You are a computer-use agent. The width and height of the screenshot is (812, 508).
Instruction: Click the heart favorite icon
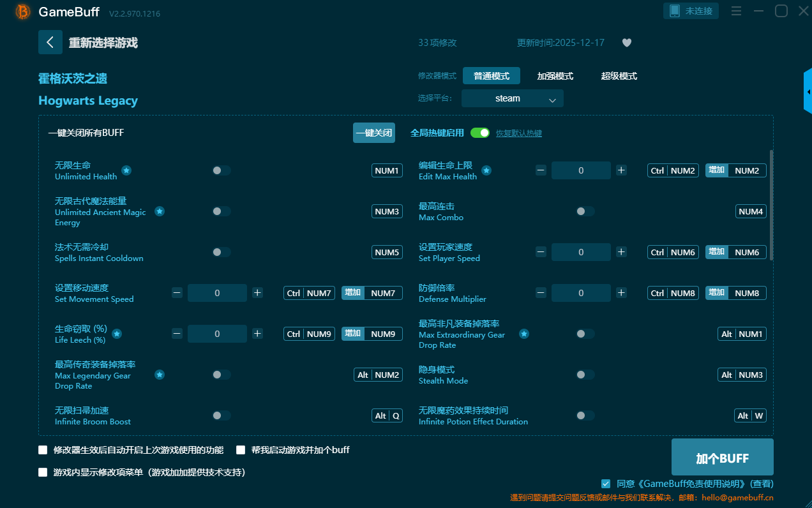tap(627, 43)
